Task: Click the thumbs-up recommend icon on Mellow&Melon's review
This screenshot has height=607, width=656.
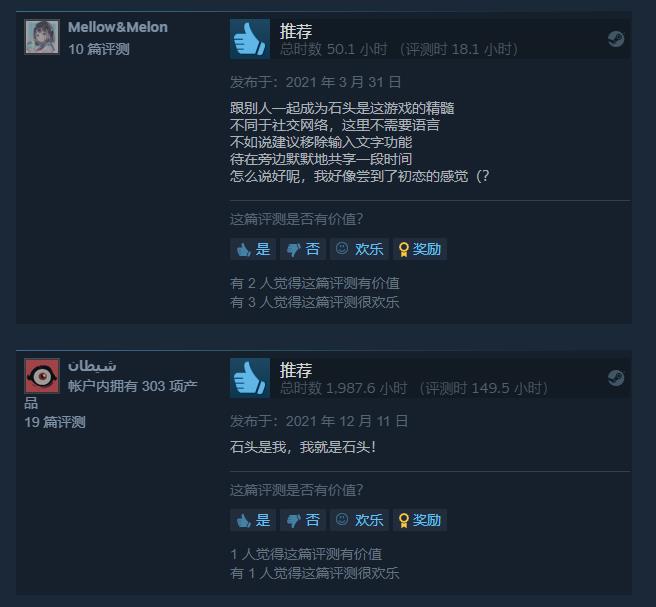Action: tap(250, 39)
